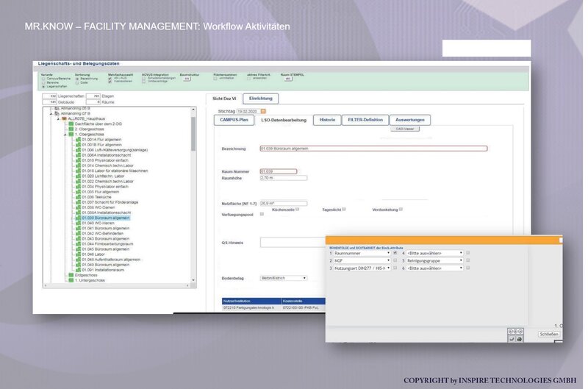Select the Campus/Bereiche radio button

[43, 79]
